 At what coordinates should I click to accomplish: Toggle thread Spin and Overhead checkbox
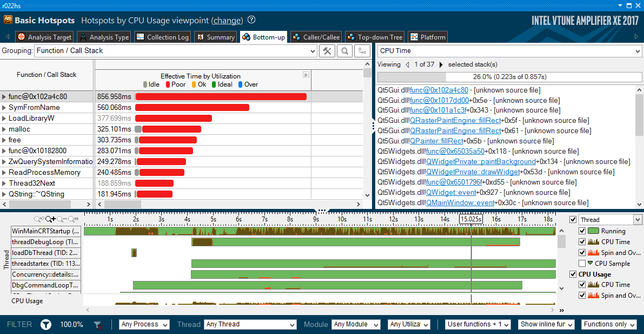[x=582, y=253]
